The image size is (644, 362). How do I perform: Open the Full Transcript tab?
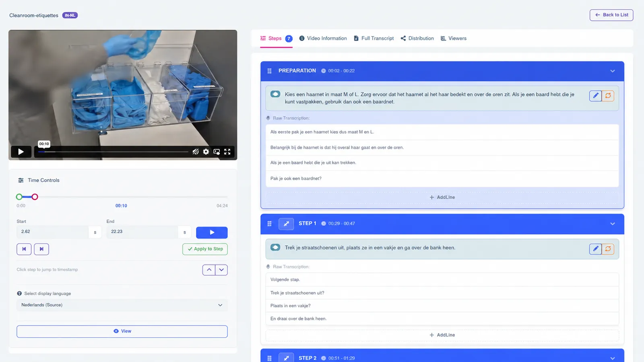coord(374,38)
